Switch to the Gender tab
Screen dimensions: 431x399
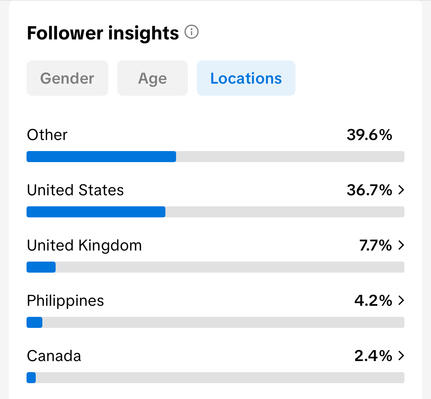tap(67, 78)
